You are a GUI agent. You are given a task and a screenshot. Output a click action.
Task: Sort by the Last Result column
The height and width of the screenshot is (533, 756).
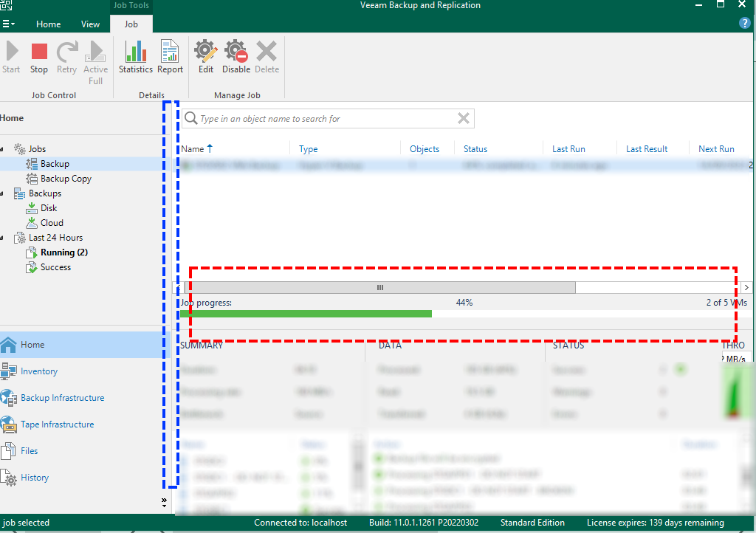pyautogui.click(x=647, y=149)
